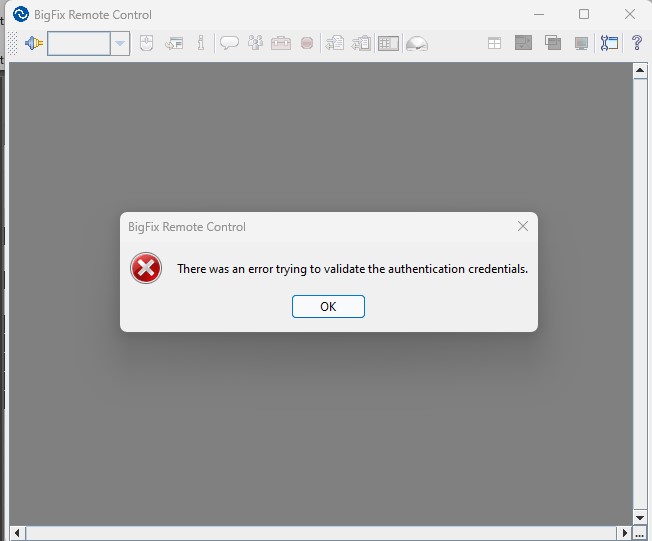The image size is (652, 541).
Task: Click the monitor display icon
Action: pyautogui.click(x=581, y=43)
